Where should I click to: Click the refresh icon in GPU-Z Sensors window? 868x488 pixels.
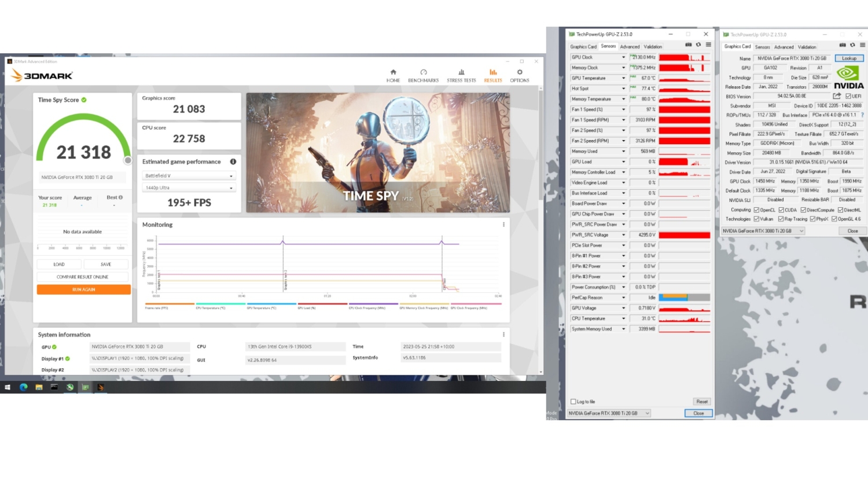pyautogui.click(x=698, y=45)
